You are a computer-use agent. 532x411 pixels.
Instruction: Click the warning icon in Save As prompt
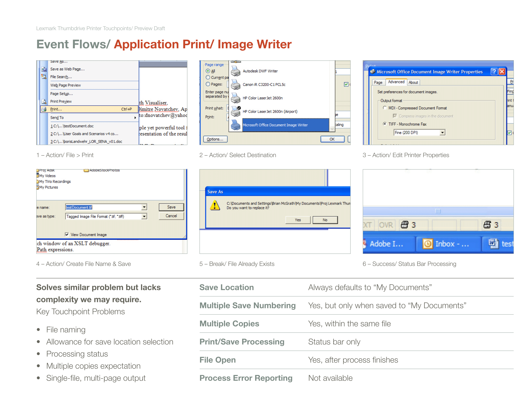pyautogui.click(x=215, y=205)
